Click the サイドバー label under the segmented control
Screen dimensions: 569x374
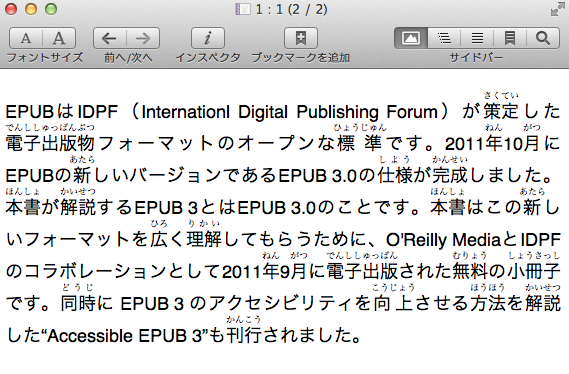click(x=476, y=57)
